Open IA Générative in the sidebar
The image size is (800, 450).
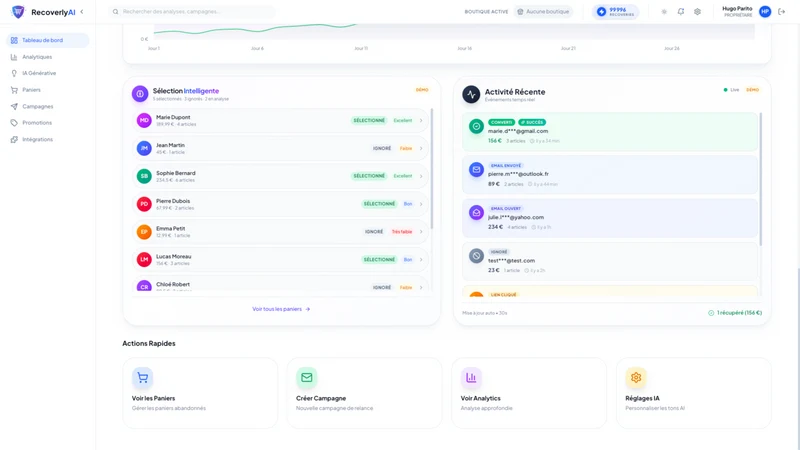(x=47, y=73)
